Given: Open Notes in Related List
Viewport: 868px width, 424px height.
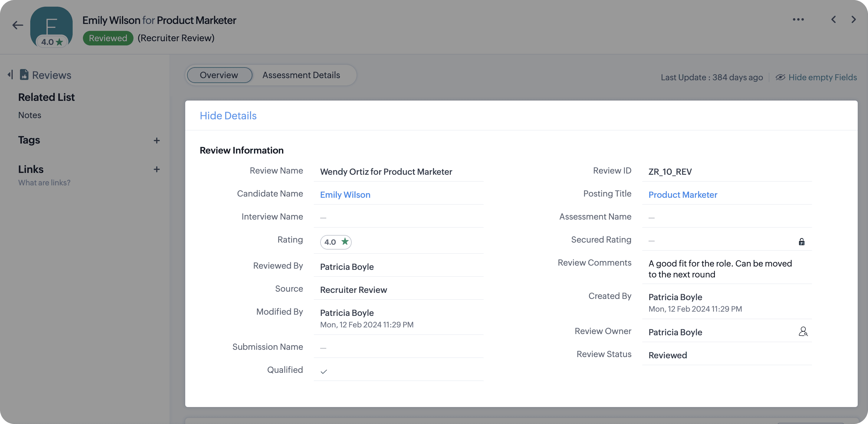Looking at the screenshot, I should pyautogui.click(x=30, y=115).
